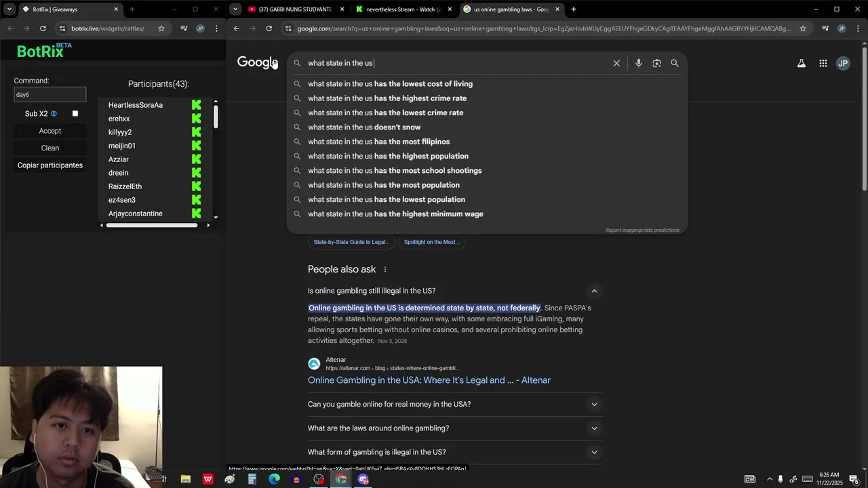Click the Altenar site favicon
Viewport: 868px width, 488px height.
point(314,364)
